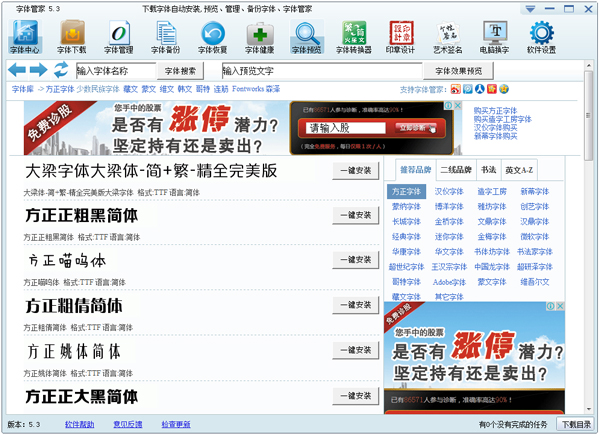This screenshot has height=435, width=600.
Task: Click the star-shaped Qzone share icon
Action: [504, 89]
